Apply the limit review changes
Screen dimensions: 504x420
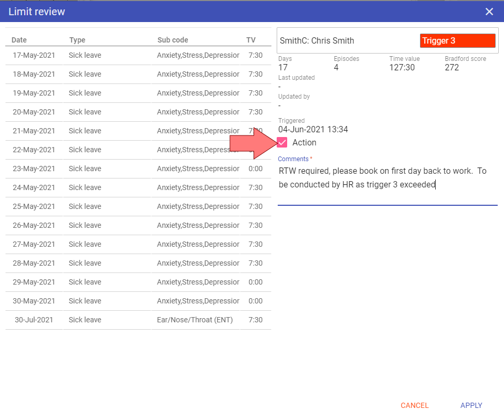471,405
